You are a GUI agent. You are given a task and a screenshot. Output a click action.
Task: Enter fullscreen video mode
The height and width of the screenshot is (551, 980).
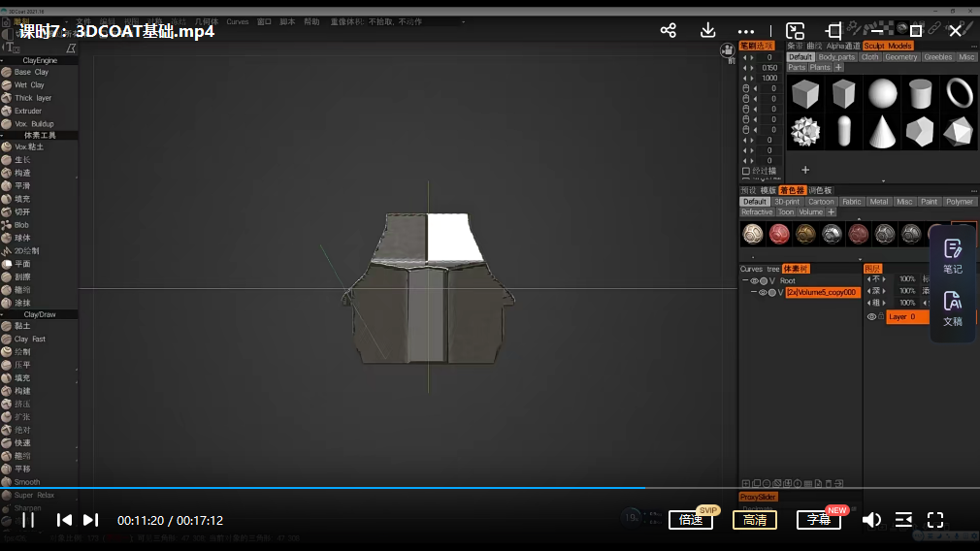(x=935, y=520)
